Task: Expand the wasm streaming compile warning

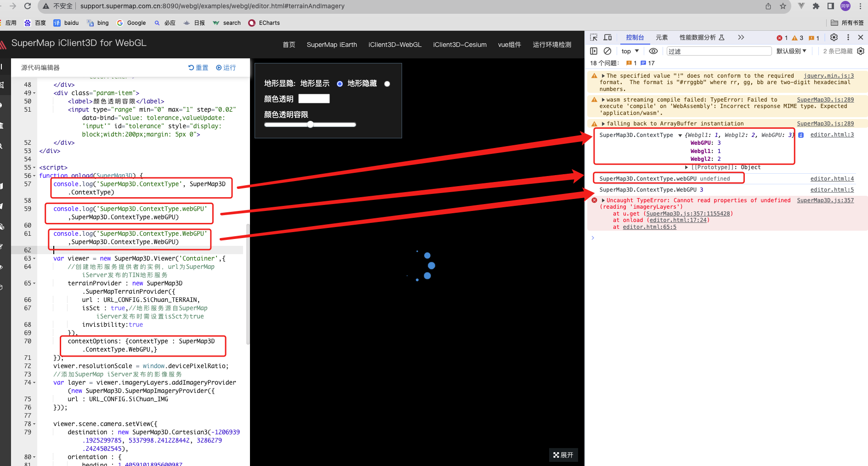Action: tap(603, 100)
